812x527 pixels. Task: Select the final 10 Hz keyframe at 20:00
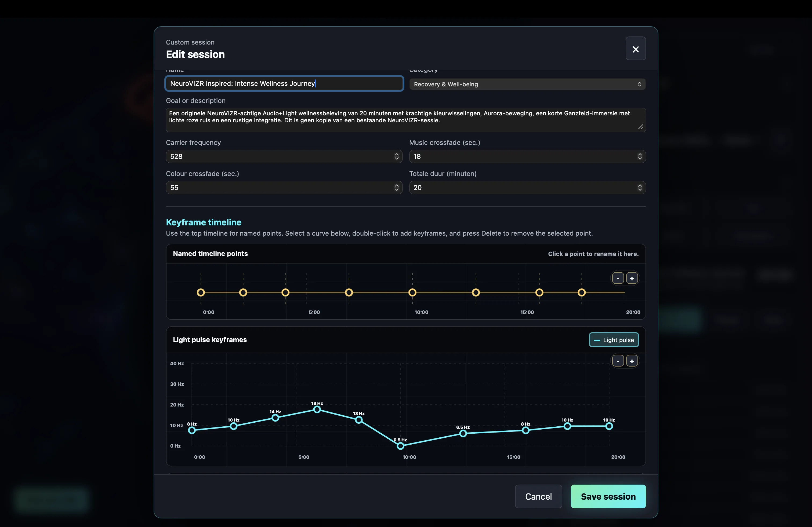609,426
